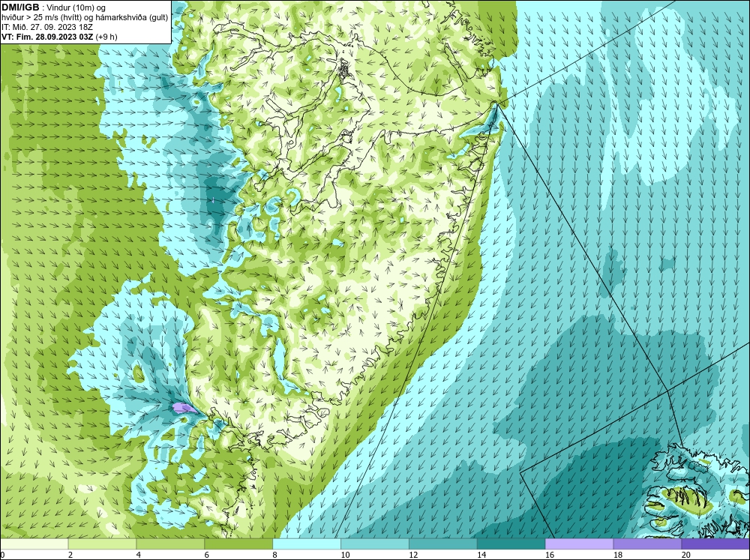Image resolution: width=750 pixels, height=560 pixels.
Task: Click the 18–20 m/s purple legend swatch
Action: click(647, 544)
